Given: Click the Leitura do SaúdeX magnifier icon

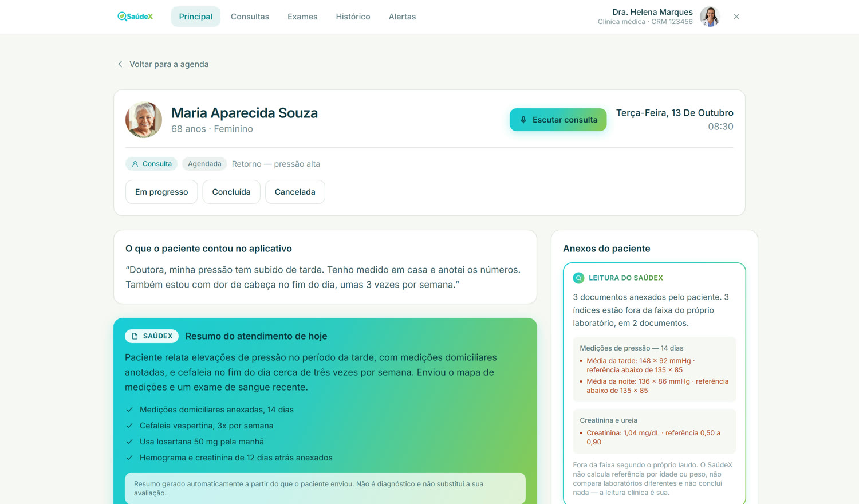Looking at the screenshot, I should tap(578, 278).
